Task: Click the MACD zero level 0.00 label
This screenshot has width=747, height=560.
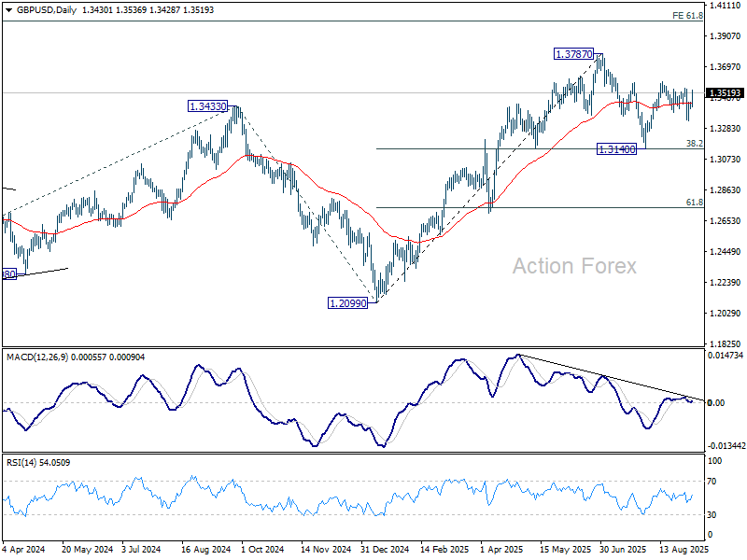Action: pos(716,403)
